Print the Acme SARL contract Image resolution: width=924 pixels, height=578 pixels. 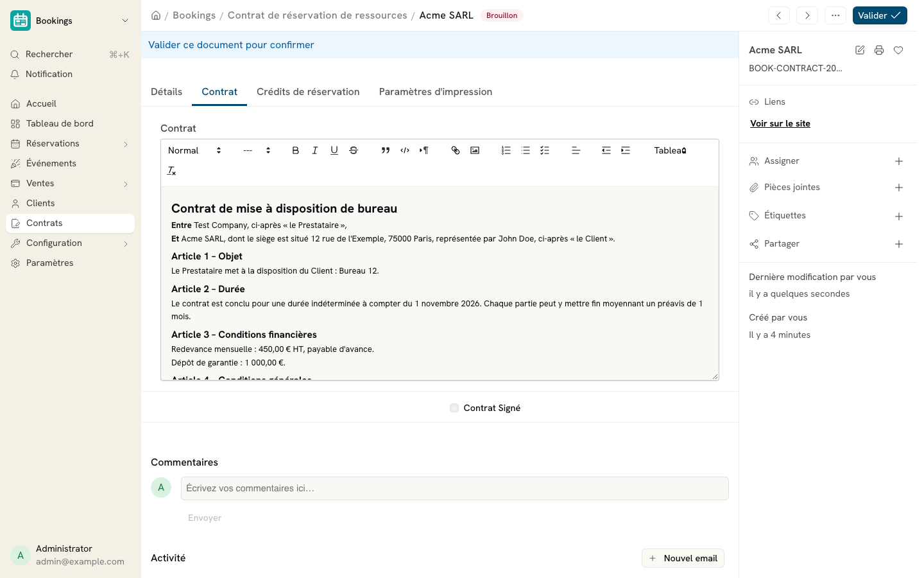(x=879, y=50)
